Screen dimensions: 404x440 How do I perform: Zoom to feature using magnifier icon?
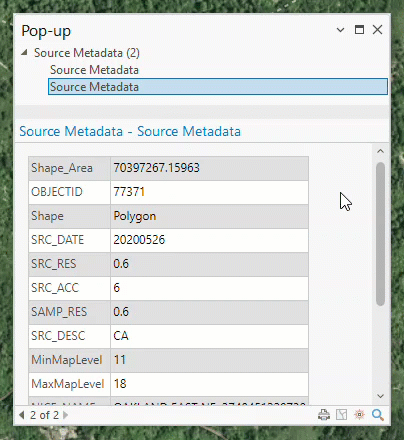[378, 415]
